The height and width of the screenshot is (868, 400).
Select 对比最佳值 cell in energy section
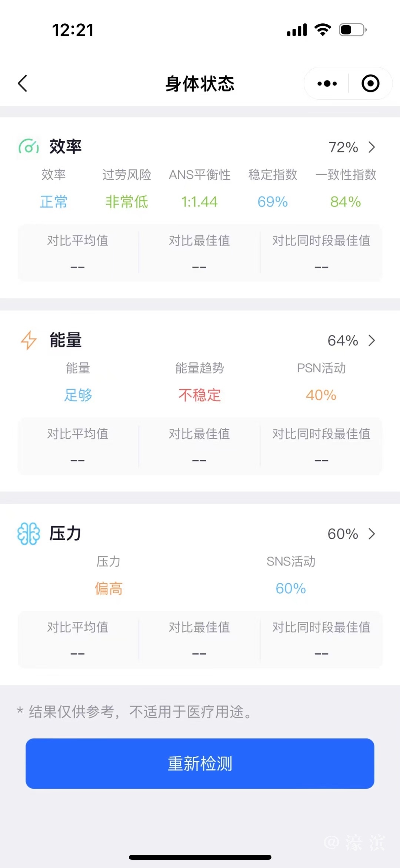pyautogui.click(x=199, y=446)
